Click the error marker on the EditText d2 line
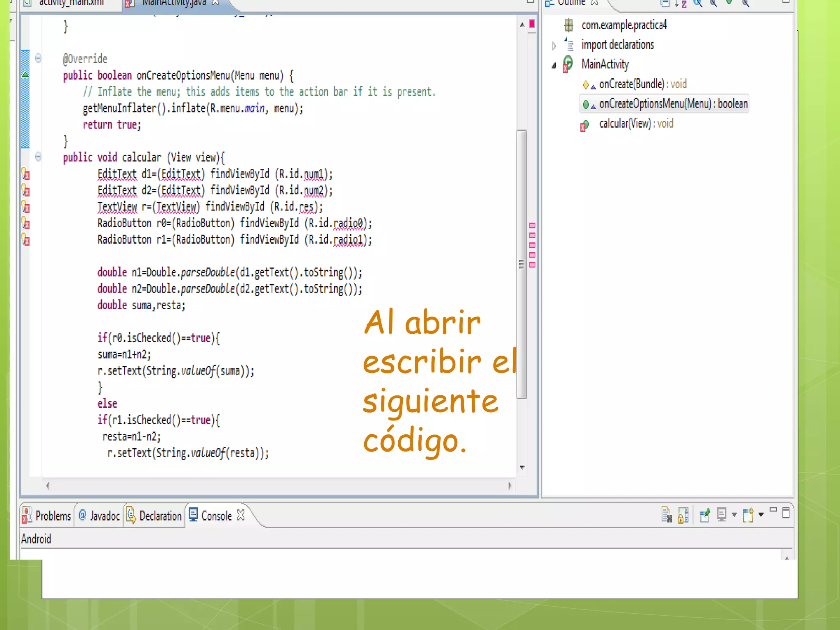This screenshot has height=630, width=840. [25, 190]
